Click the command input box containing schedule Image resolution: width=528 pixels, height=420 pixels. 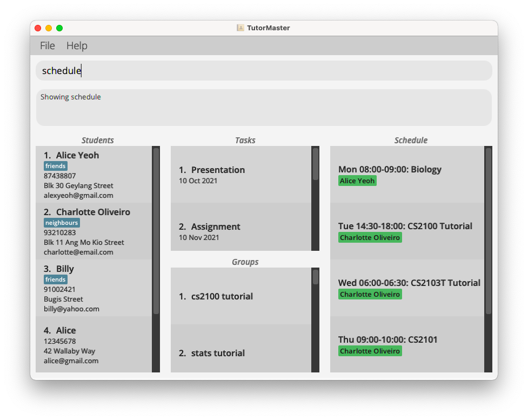click(264, 71)
